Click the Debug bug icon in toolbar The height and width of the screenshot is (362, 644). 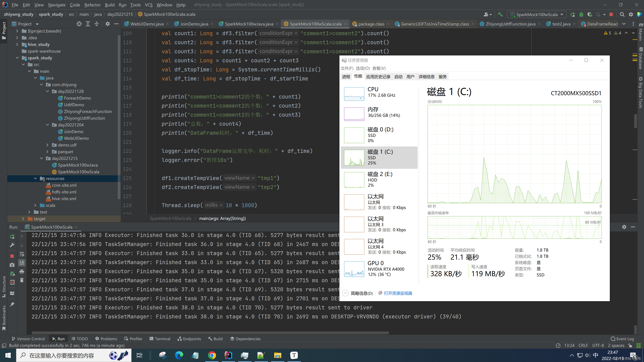coord(581,14)
